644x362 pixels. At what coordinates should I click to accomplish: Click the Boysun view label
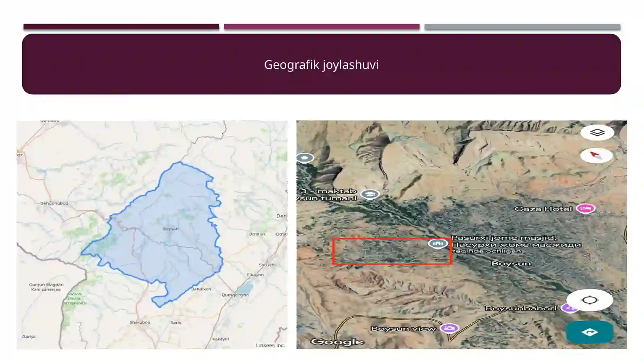[403, 329]
